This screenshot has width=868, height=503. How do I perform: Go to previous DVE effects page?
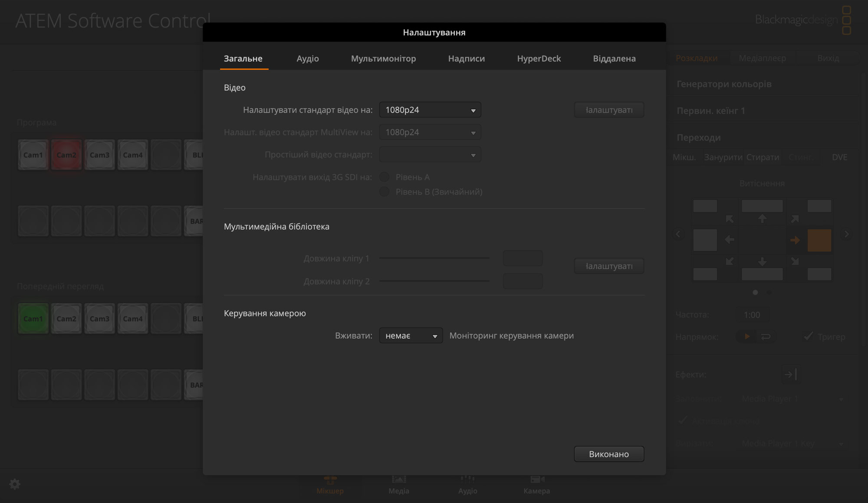click(x=678, y=234)
